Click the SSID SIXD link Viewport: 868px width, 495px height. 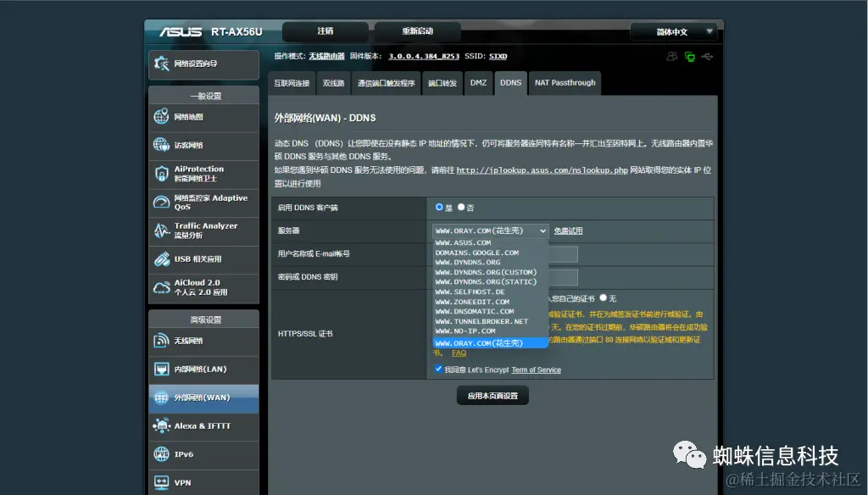(x=498, y=57)
